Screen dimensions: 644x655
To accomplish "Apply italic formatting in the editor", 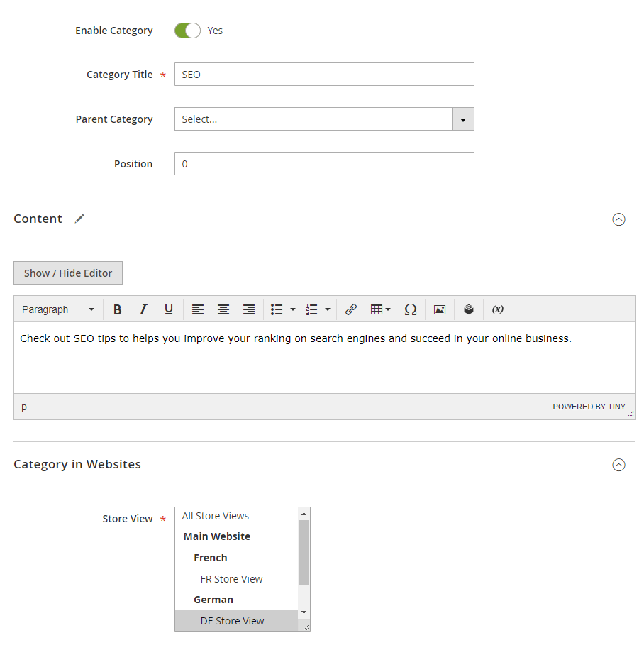I will coord(143,309).
